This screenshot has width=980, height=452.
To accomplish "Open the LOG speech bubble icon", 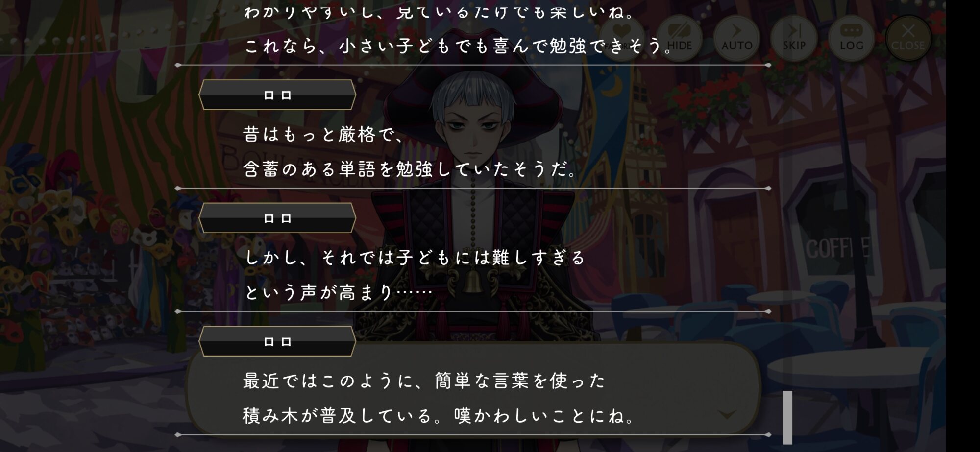I will click(851, 38).
